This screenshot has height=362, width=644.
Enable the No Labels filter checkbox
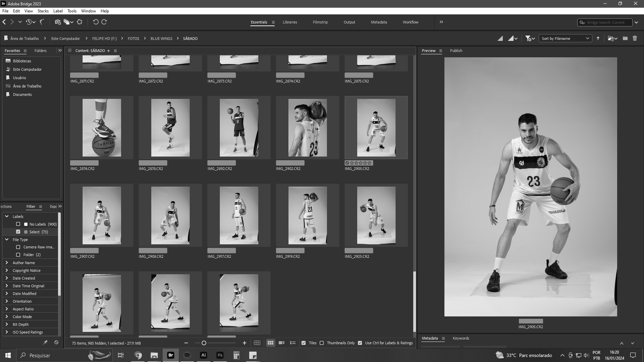(18, 224)
